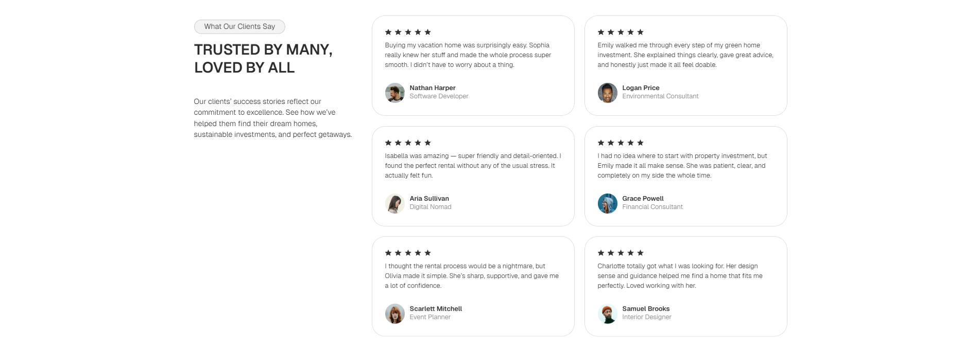Click the star rating in Aria Sullivan's review
980x351 pixels.
[408, 143]
